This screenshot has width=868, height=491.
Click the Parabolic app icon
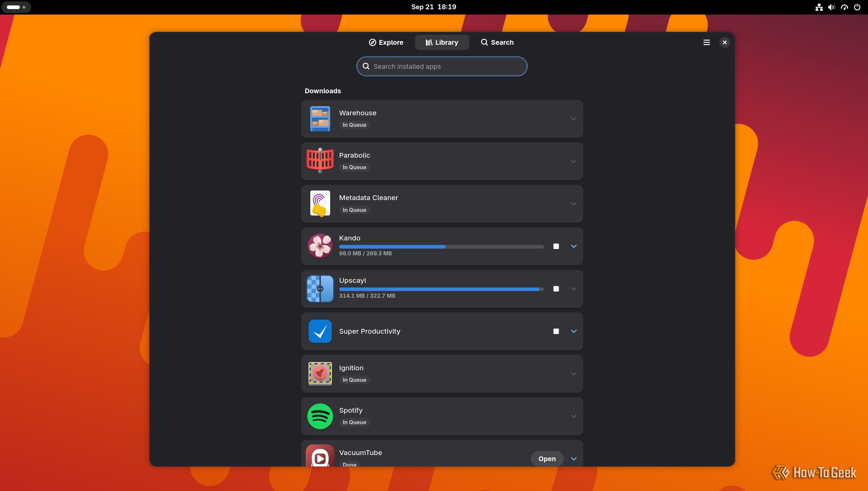320,161
